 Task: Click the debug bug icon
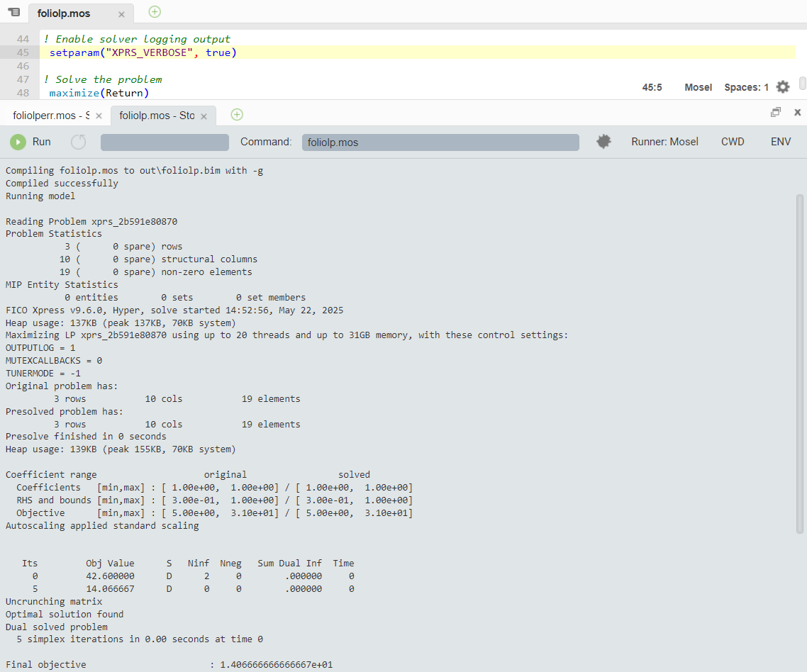tap(603, 142)
